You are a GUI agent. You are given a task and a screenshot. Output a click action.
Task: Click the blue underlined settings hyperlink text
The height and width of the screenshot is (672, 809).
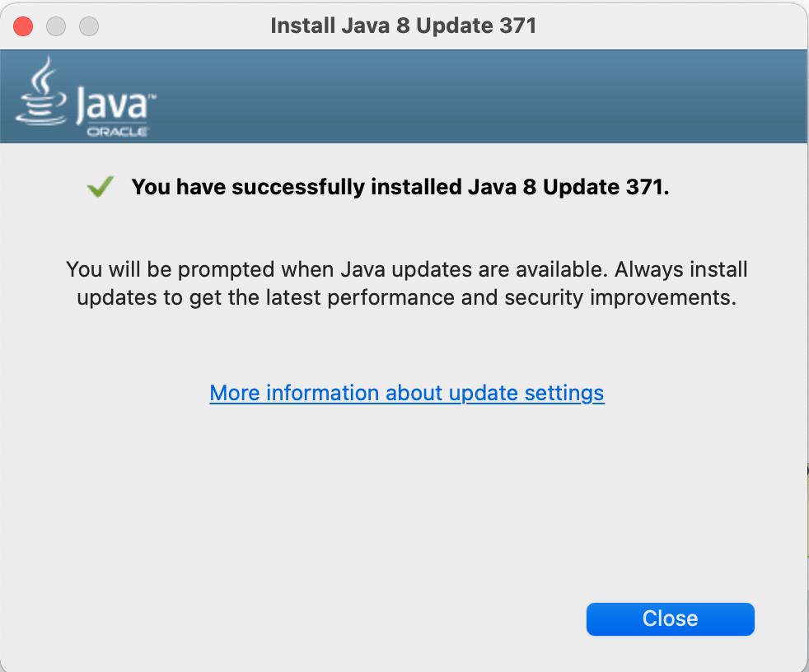click(406, 393)
